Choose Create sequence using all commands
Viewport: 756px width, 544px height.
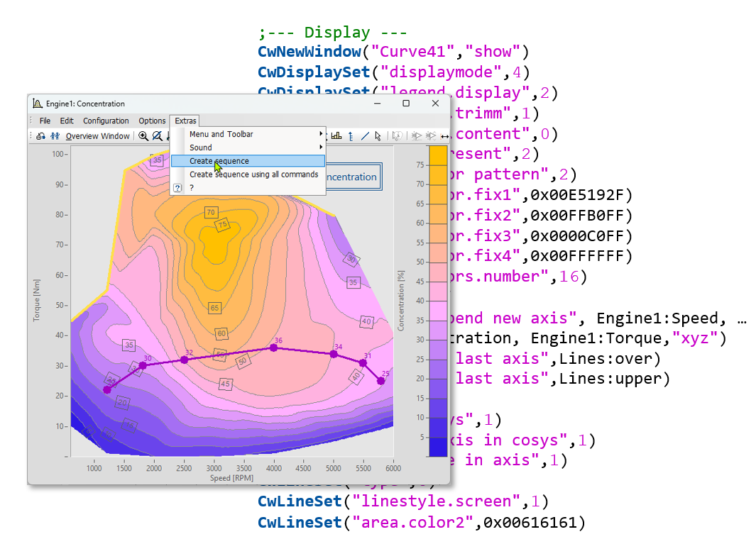(248, 174)
